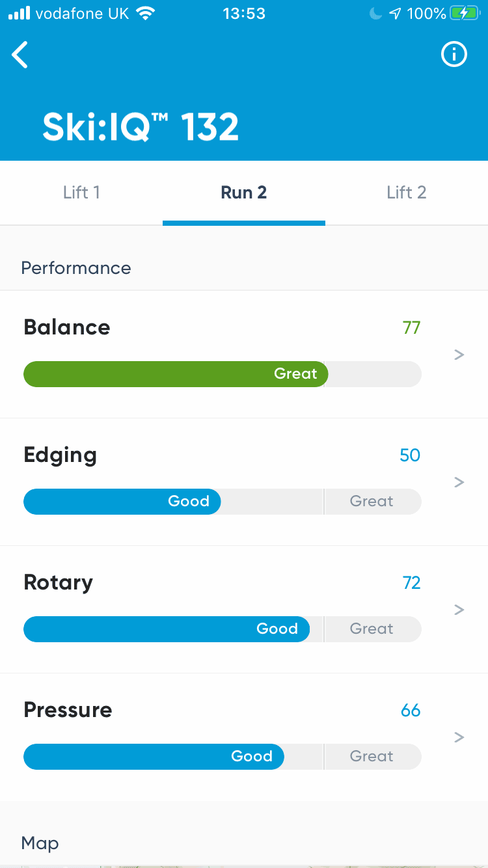Tap the Wi-Fi status icon

tap(146, 14)
